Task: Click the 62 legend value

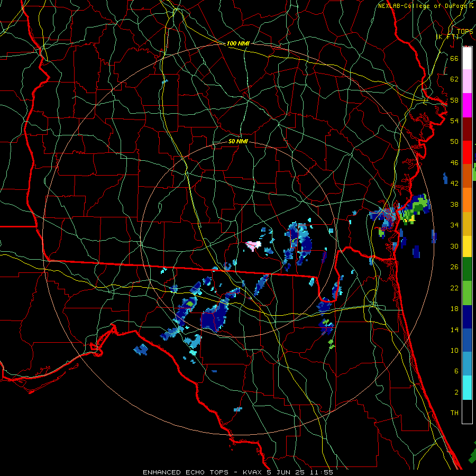Action: 454,79
